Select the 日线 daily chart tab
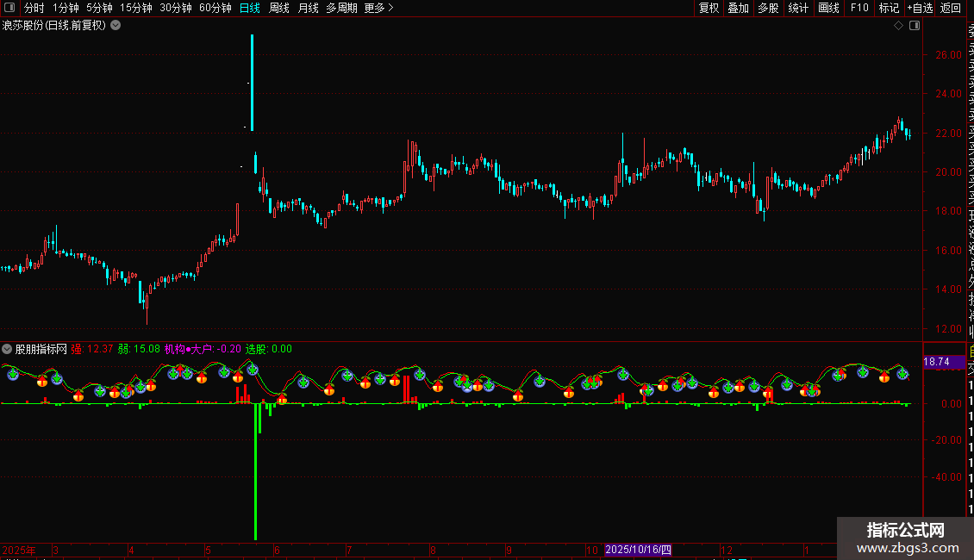 coord(250,8)
